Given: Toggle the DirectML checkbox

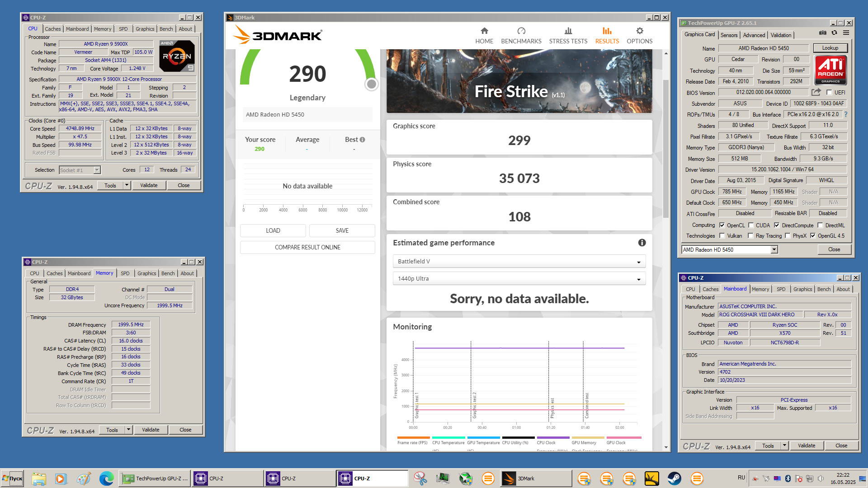Looking at the screenshot, I should click(x=820, y=225).
